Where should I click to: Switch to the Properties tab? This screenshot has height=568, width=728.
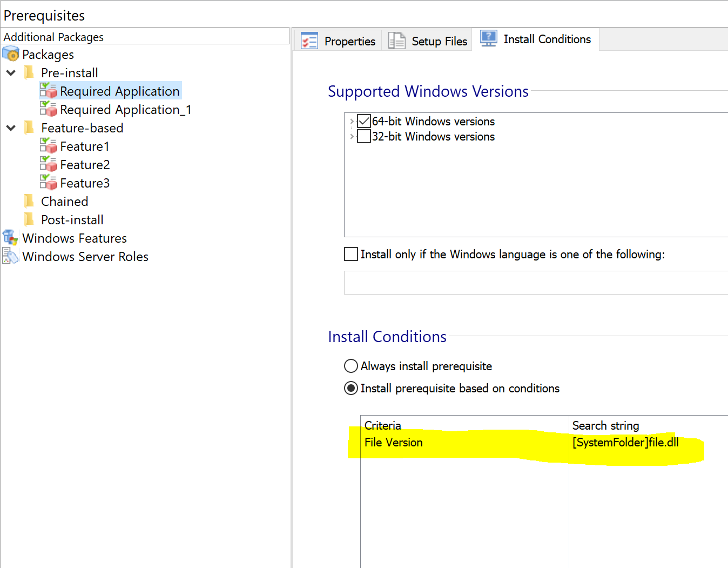pos(339,41)
